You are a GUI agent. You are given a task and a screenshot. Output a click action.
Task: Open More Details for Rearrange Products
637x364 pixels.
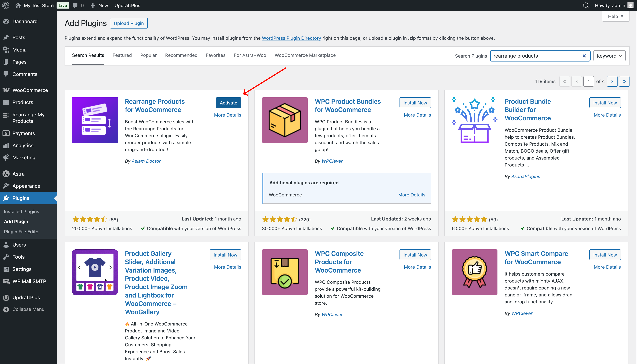pyautogui.click(x=227, y=115)
